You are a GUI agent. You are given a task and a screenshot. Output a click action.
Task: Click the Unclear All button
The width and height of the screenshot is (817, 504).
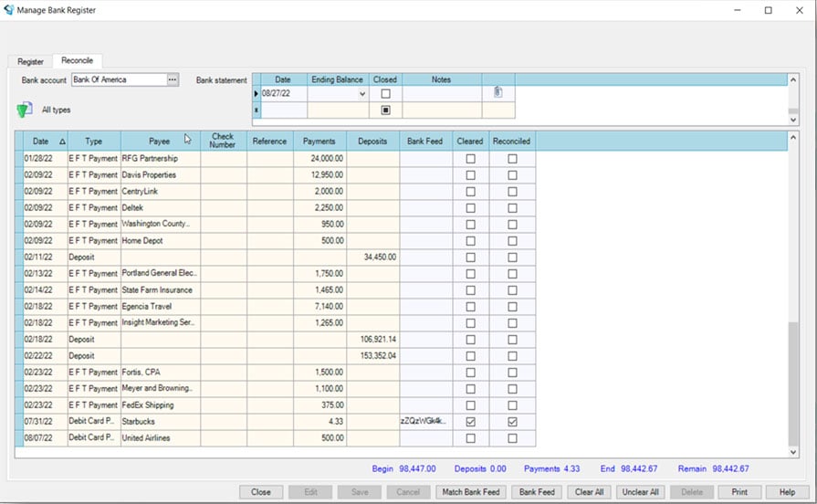click(641, 492)
